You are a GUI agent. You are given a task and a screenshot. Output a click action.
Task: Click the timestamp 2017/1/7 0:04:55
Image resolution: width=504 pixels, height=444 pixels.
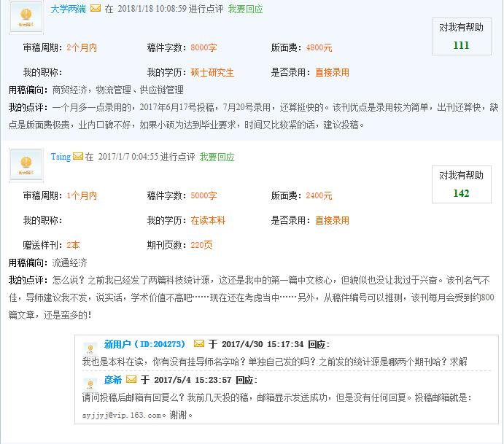(128, 157)
